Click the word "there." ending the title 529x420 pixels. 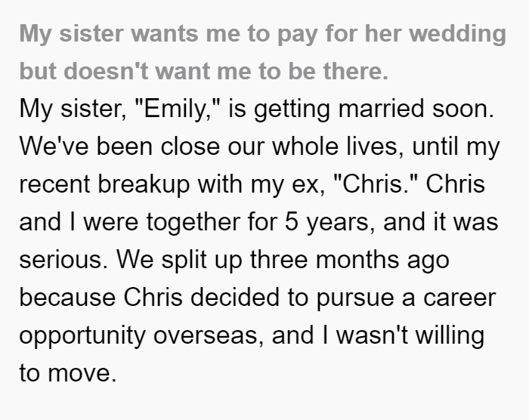(356, 71)
